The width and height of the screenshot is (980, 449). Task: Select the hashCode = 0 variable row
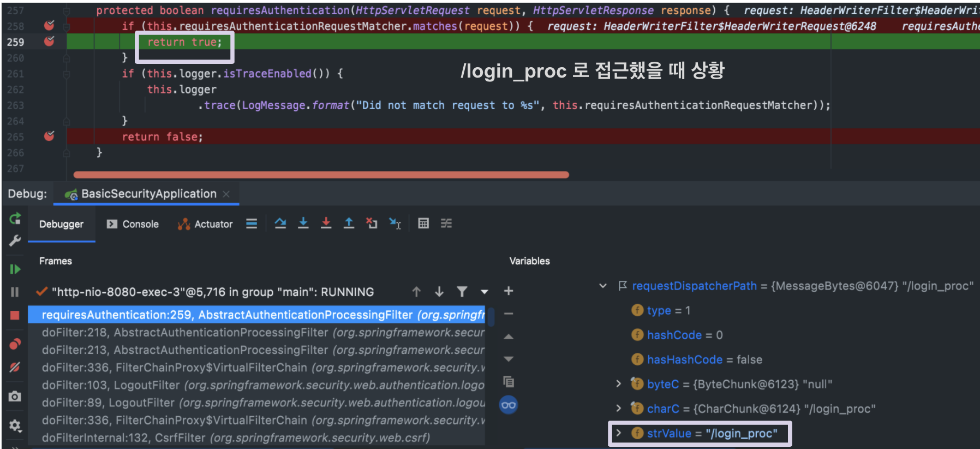677,335
